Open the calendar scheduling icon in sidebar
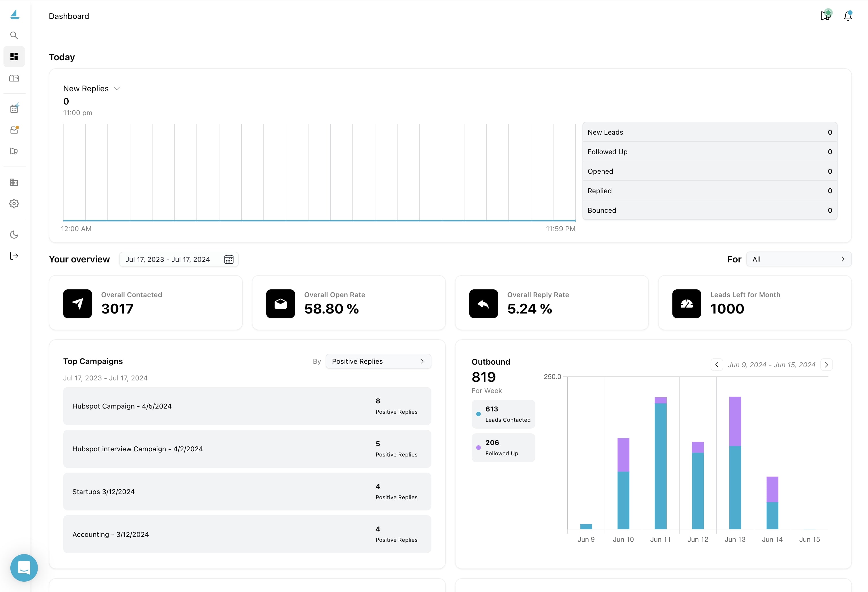 tap(14, 109)
